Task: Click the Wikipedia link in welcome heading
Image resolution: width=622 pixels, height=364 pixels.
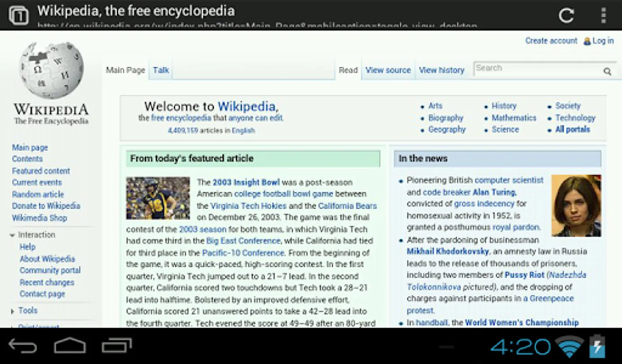Action: point(247,106)
